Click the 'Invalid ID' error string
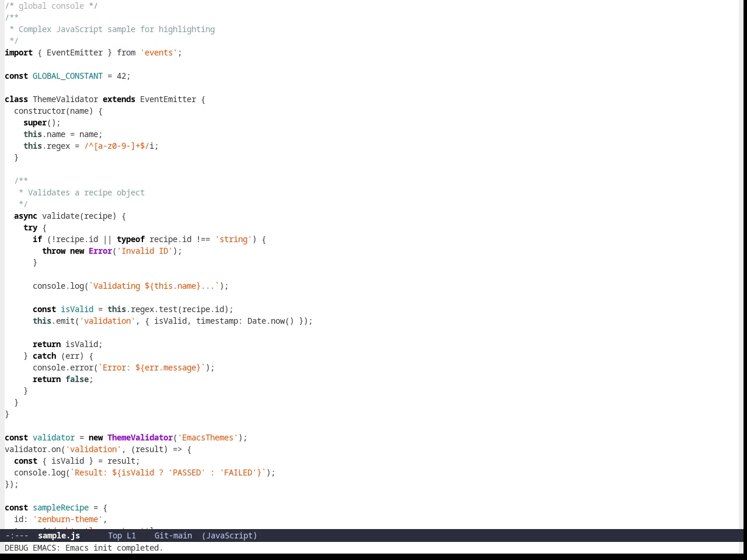The image size is (747, 560). pos(145,251)
